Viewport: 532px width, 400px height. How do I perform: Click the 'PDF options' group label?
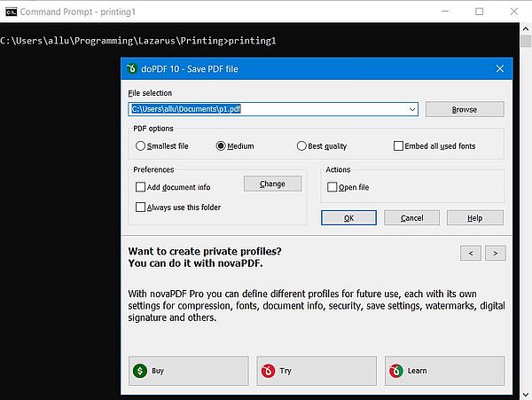(x=153, y=129)
